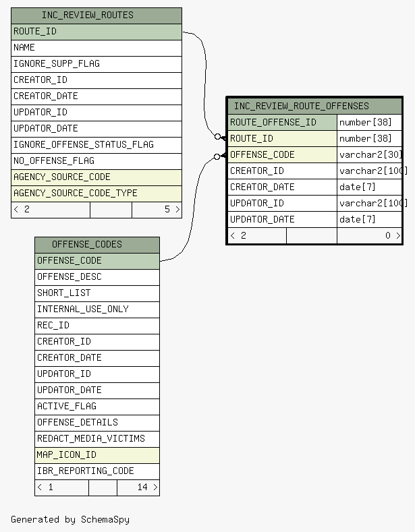415x532 pixels.
Task: Click the number[38] type of ROUTE_OFFENSE_ID
Action: click(370, 123)
